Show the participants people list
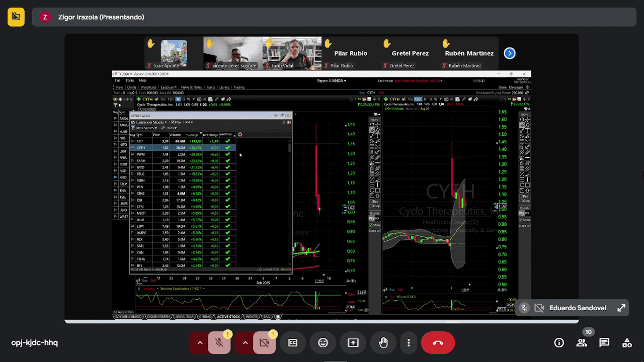644x362 pixels. click(582, 343)
